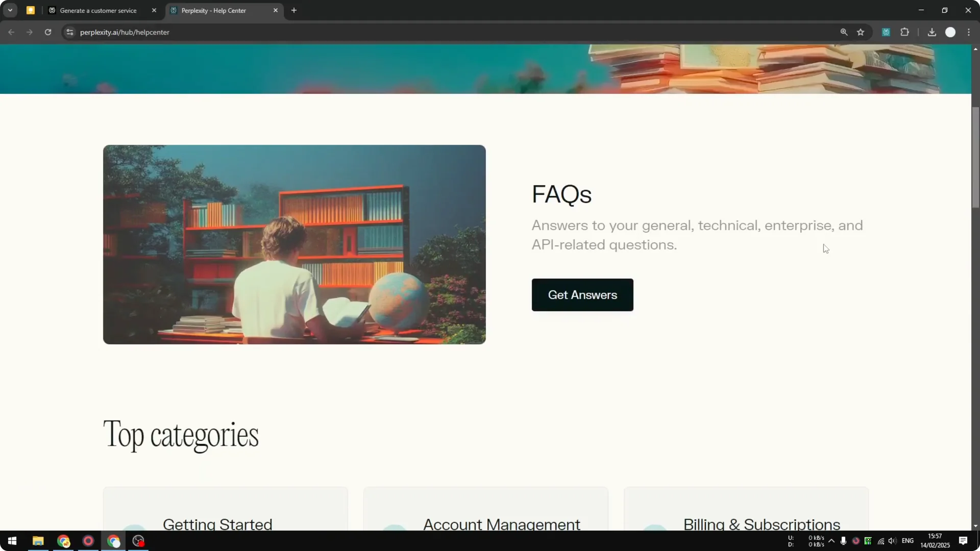
Task: Click the zoom magnifier icon in address bar
Action: point(844,32)
